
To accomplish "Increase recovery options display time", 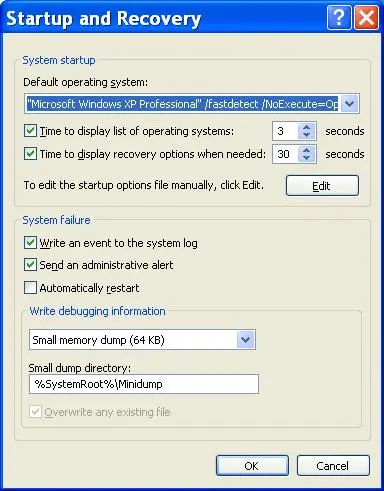I will point(307,150).
